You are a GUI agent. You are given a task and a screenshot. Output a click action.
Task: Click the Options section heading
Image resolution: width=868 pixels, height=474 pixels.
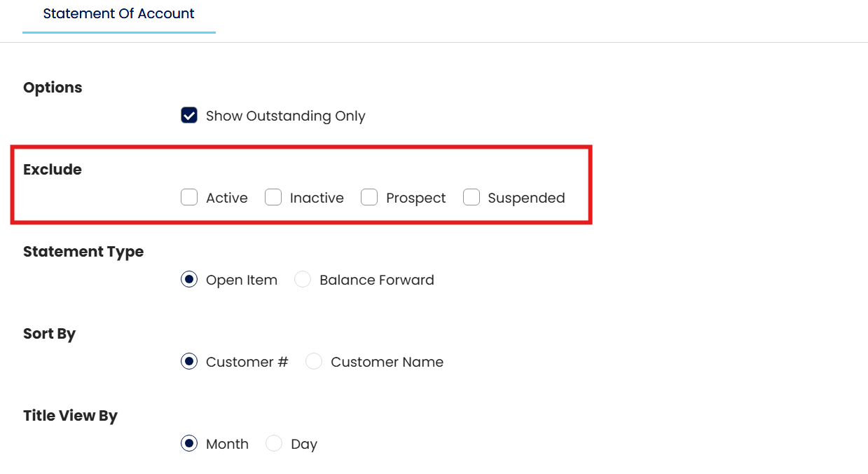click(x=53, y=88)
